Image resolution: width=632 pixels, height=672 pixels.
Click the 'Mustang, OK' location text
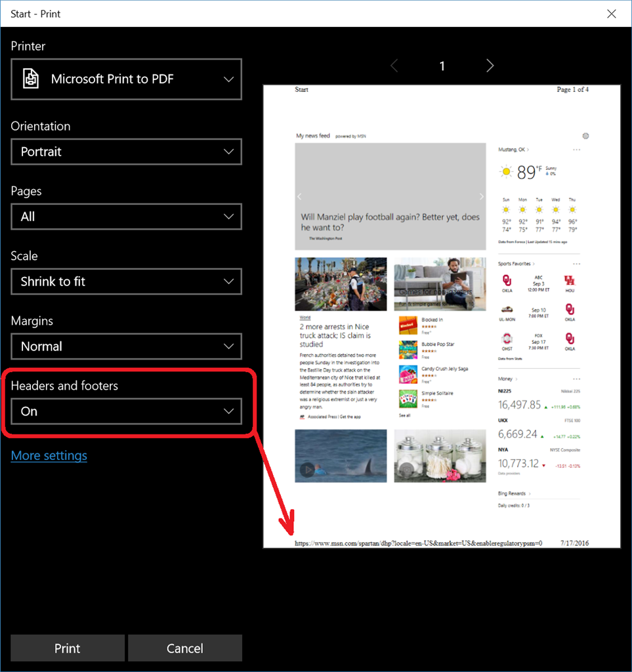(x=512, y=150)
